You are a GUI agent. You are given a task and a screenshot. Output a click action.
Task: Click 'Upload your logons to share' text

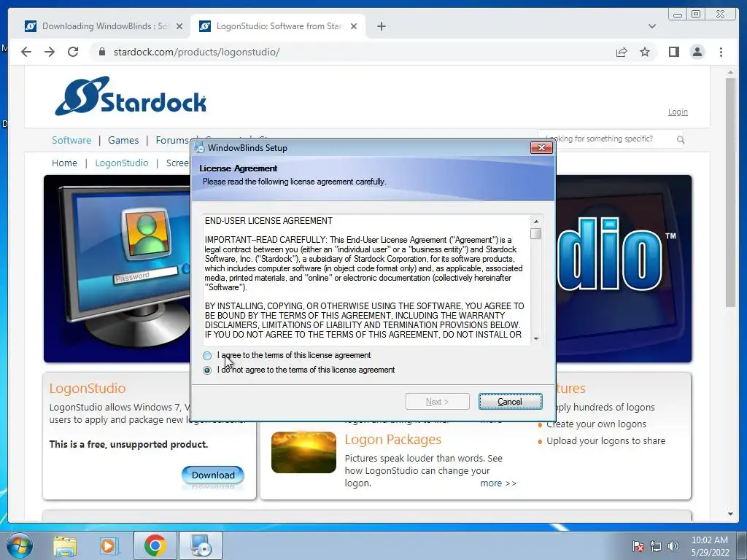(605, 441)
